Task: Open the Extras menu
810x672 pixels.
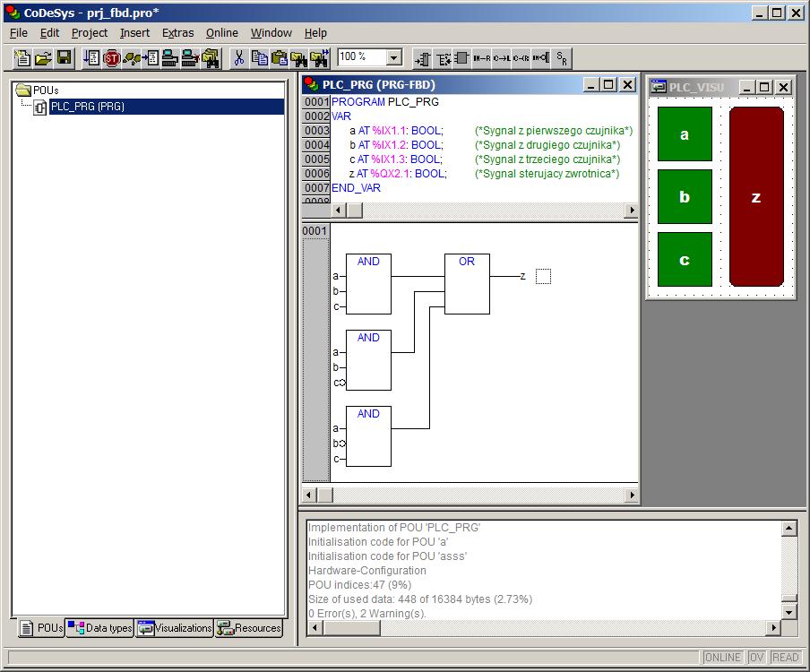Action: [177, 33]
